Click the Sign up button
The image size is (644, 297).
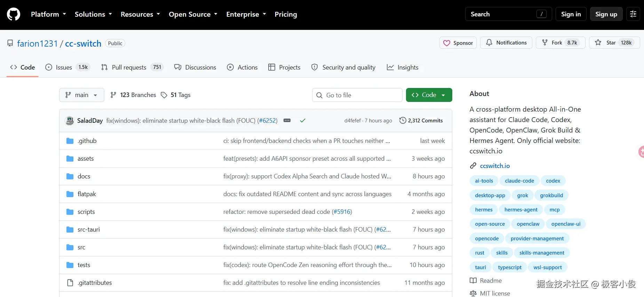coord(606,14)
